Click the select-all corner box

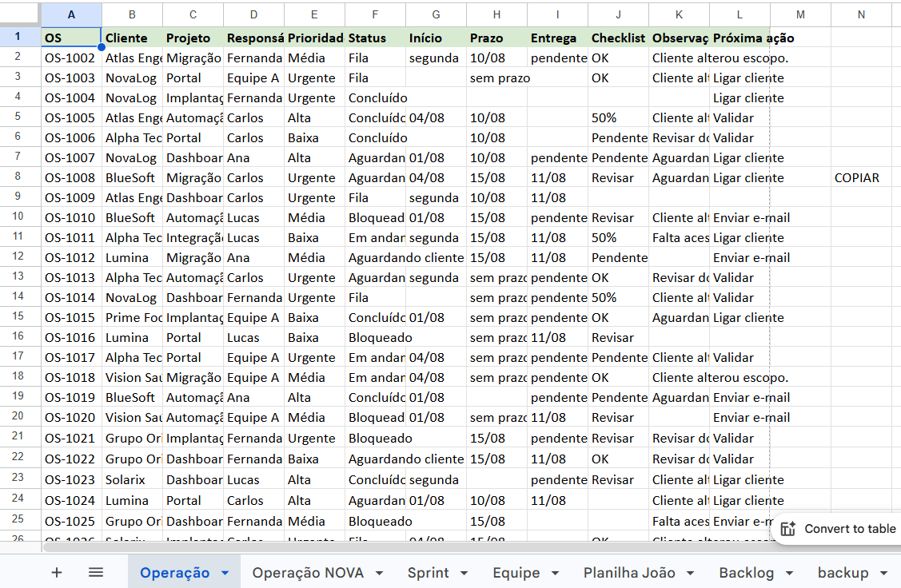20,14
